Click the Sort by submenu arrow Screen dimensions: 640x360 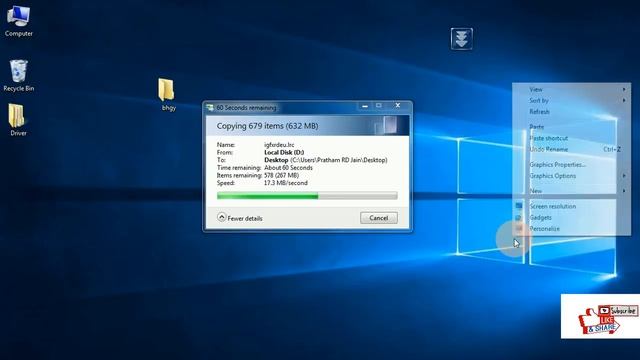pyautogui.click(x=624, y=100)
